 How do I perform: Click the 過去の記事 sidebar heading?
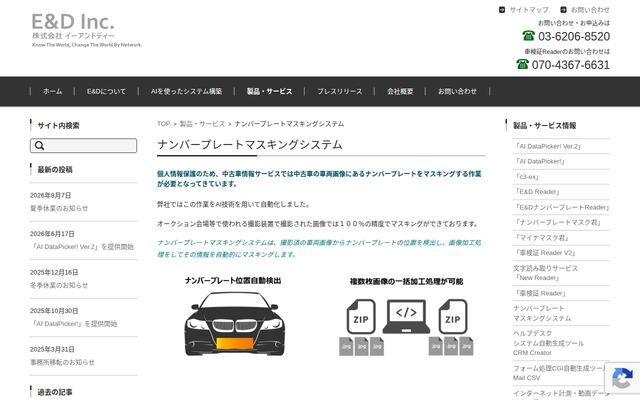[55, 392]
